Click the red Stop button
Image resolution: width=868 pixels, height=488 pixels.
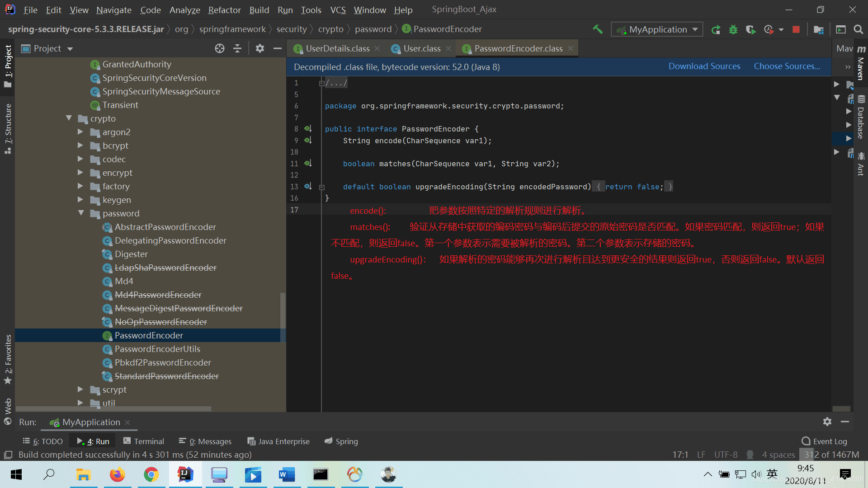pyautogui.click(x=796, y=30)
